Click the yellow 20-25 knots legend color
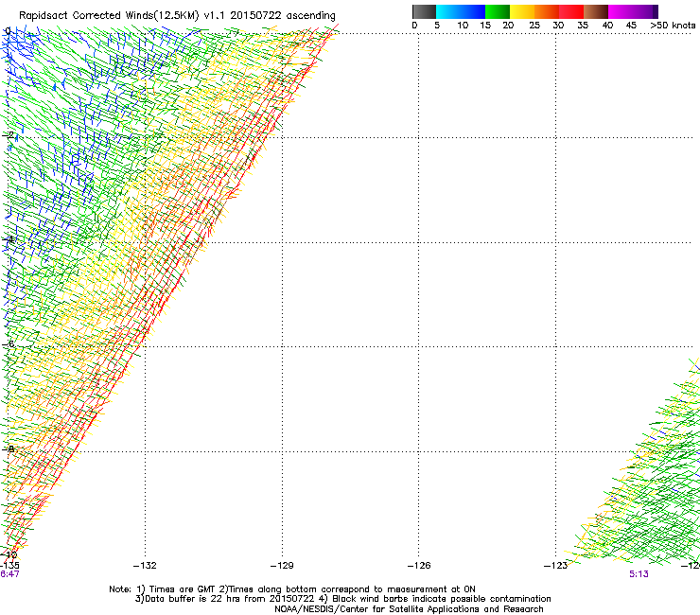Image resolution: width=700 pixels, height=615 pixels. (522, 11)
